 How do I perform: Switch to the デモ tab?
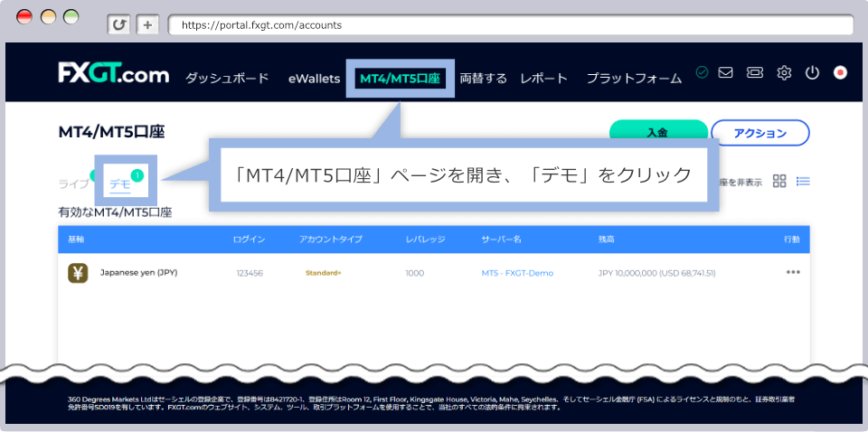tap(120, 184)
